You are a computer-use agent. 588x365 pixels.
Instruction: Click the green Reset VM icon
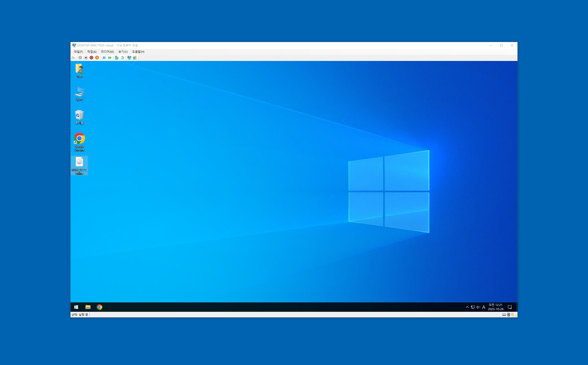[110, 58]
